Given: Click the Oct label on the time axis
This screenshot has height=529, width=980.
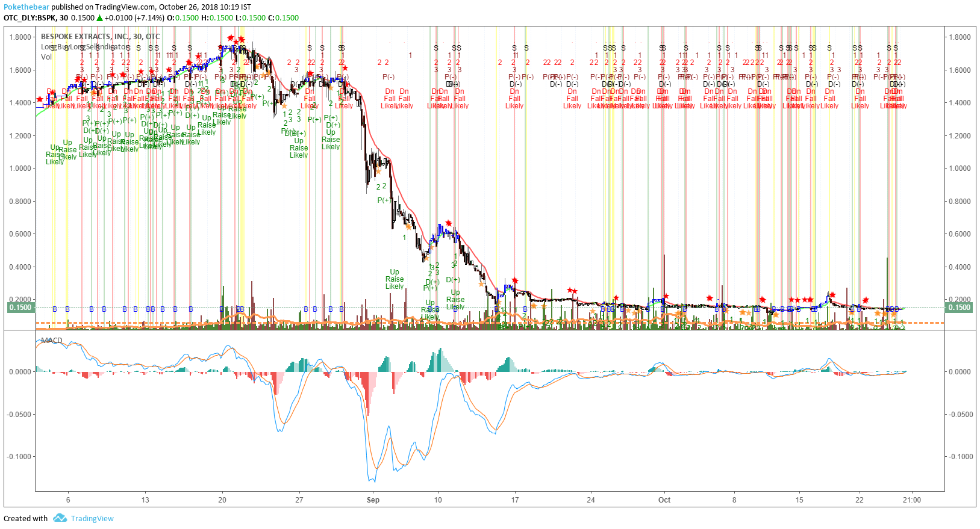Looking at the screenshot, I should [x=664, y=500].
